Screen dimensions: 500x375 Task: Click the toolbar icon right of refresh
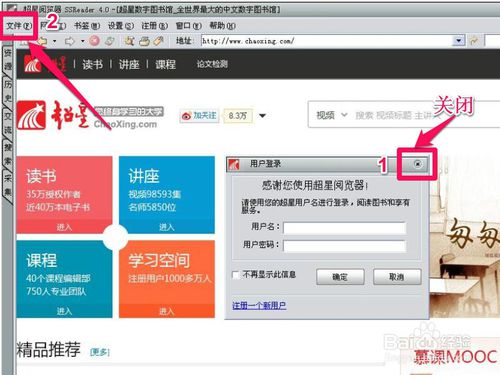point(129,41)
